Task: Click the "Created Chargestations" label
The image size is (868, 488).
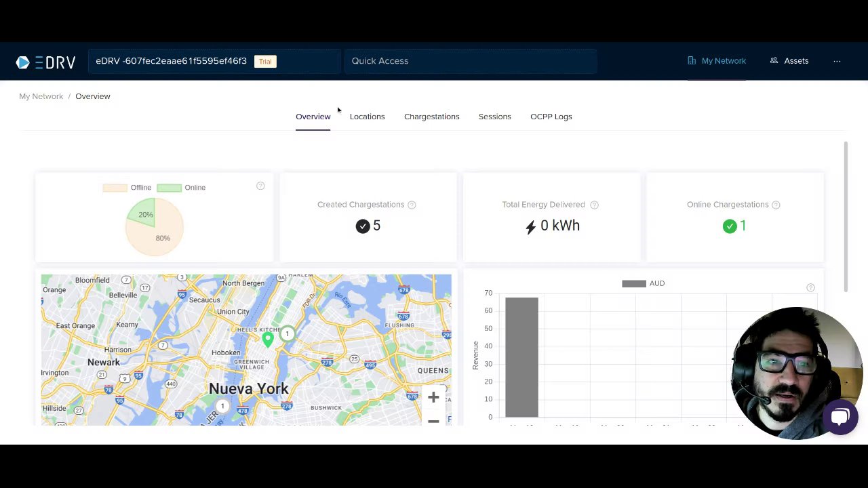Action: (x=361, y=205)
